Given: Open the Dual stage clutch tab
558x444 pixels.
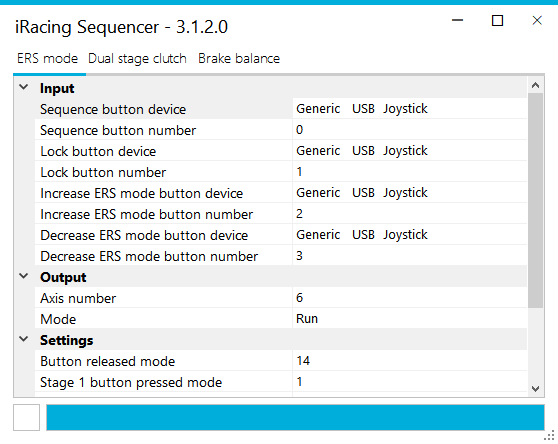Looking at the screenshot, I should tap(137, 58).
